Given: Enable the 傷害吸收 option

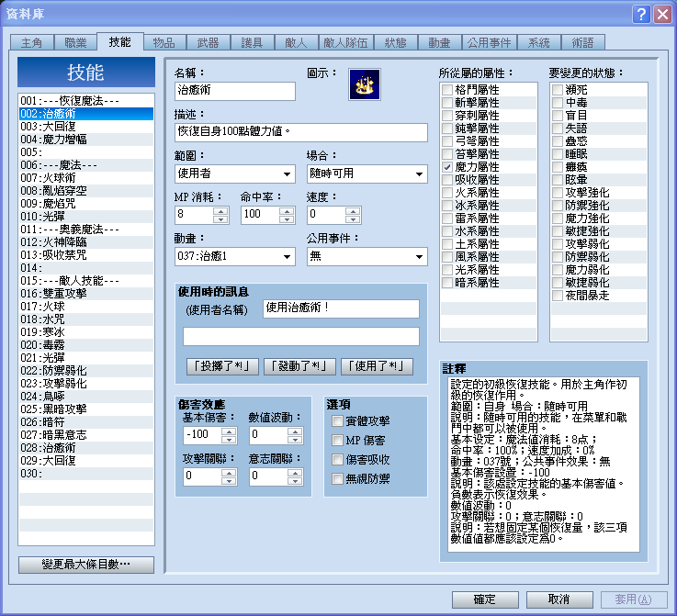Looking at the screenshot, I should tap(337, 459).
